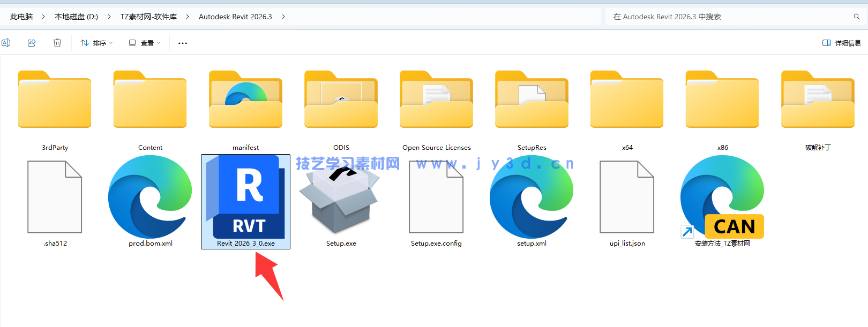Select the prod.bom.xml file icon
The width and height of the screenshot is (868, 327).
[150, 197]
